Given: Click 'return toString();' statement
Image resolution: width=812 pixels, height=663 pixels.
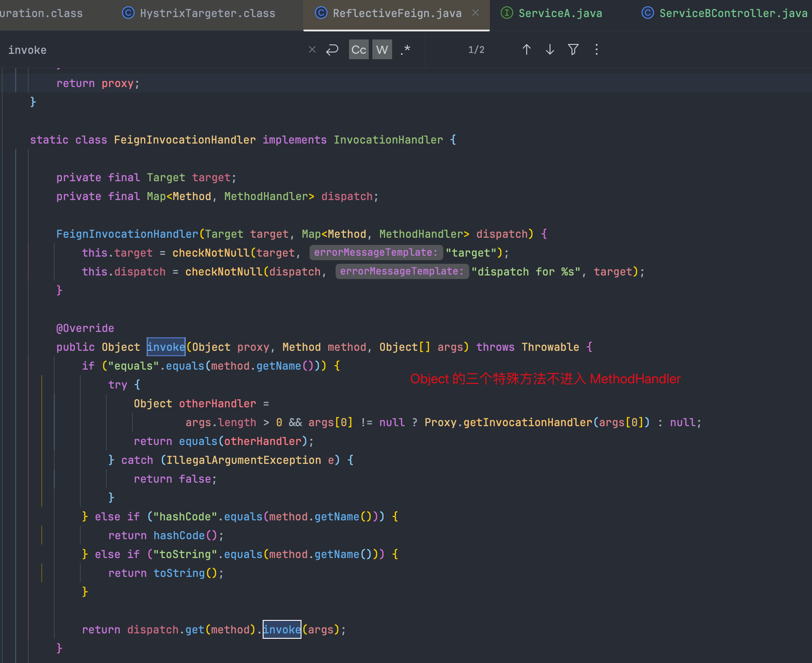Looking at the screenshot, I should [x=166, y=573].
